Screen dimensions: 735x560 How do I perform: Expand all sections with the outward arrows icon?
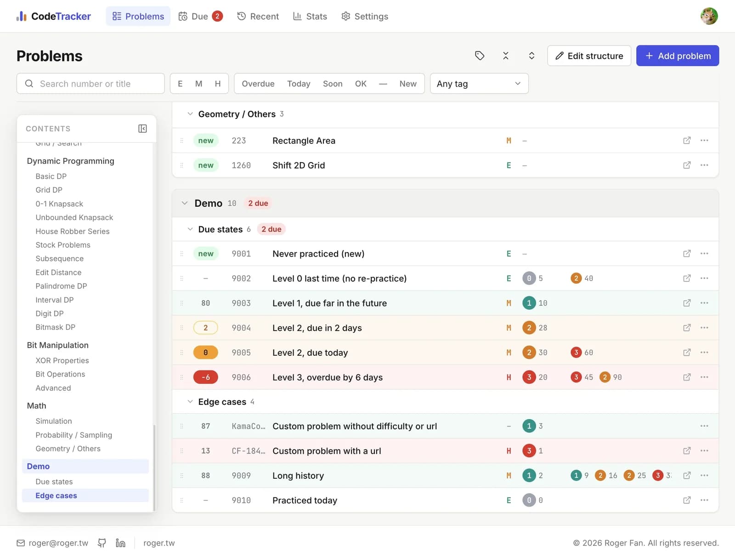531,56
